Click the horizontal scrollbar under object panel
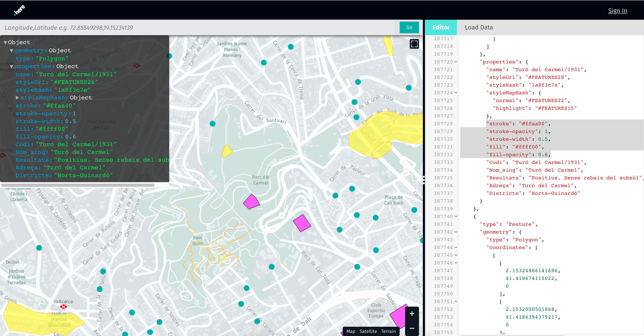 [x=77, y=185]
